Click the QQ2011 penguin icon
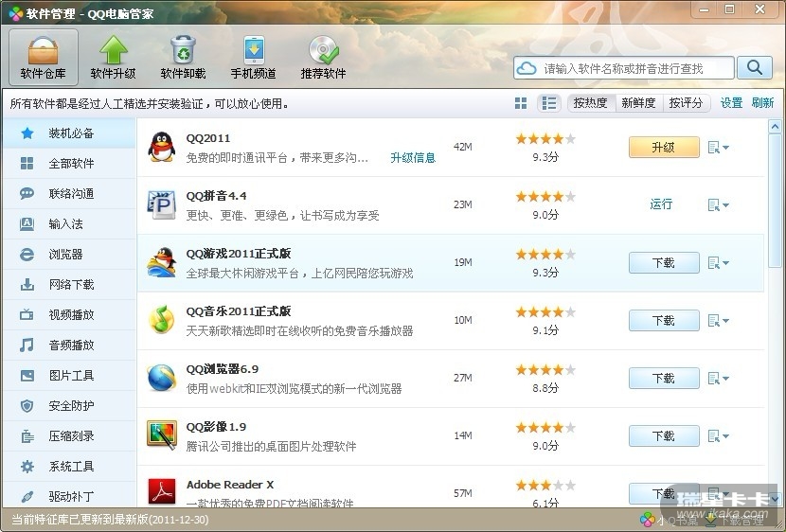 [162, 147]
